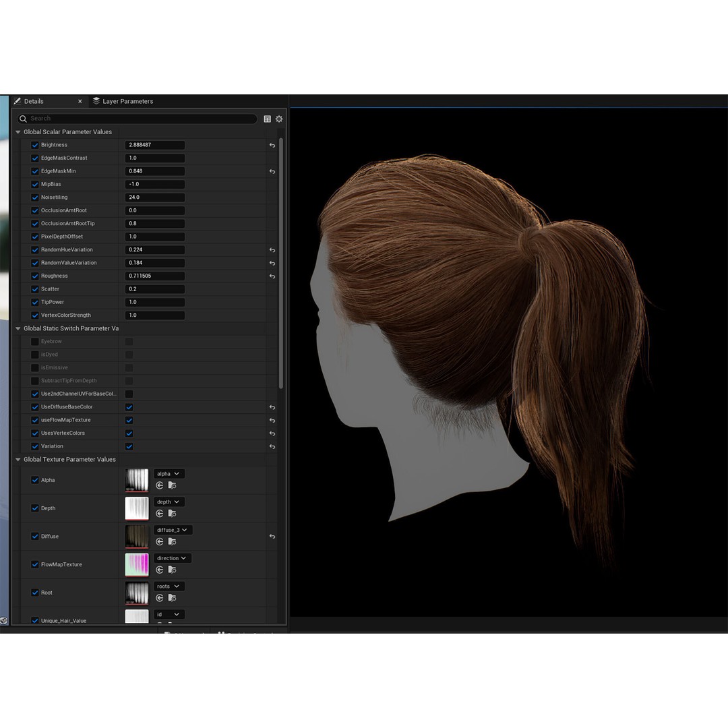The width and height of the screenshot is (728, 728).
Task: Browse to the Depth texture in Content Browser
Action: 171,514
